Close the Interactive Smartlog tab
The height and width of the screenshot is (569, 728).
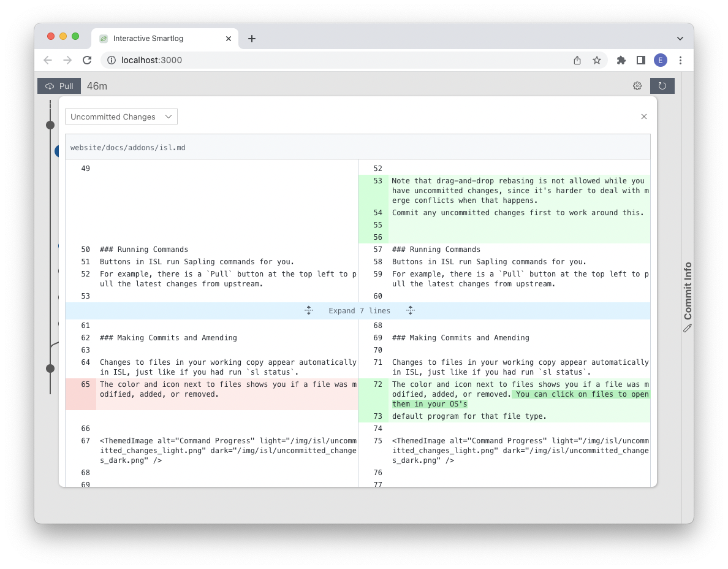point(229,39)
